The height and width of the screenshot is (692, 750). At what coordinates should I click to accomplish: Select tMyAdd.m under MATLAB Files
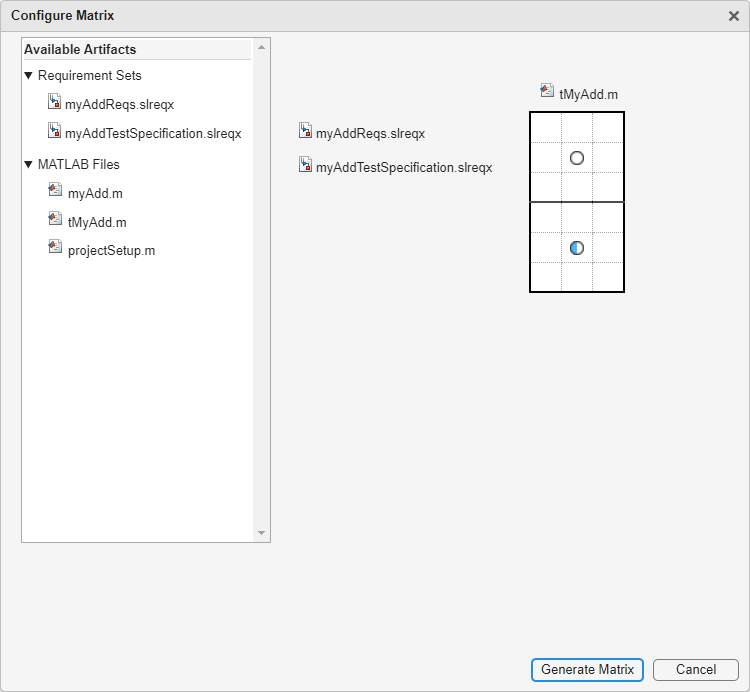point(97,222)
